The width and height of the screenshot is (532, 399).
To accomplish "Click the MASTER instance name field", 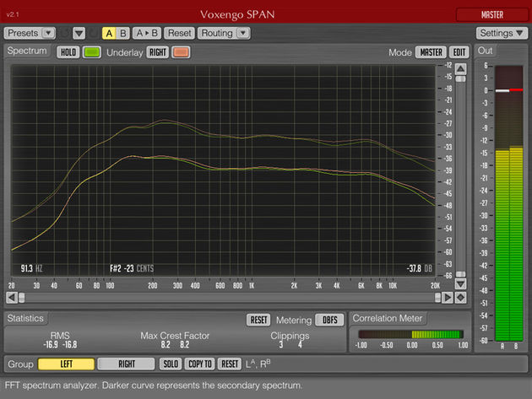I will (x=492, y=14).
